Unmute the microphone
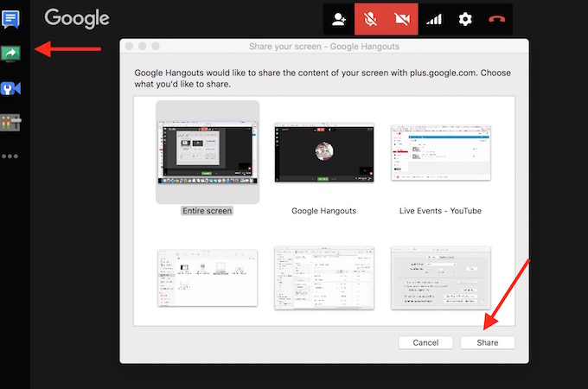The image size is (588, 389). 371,19
